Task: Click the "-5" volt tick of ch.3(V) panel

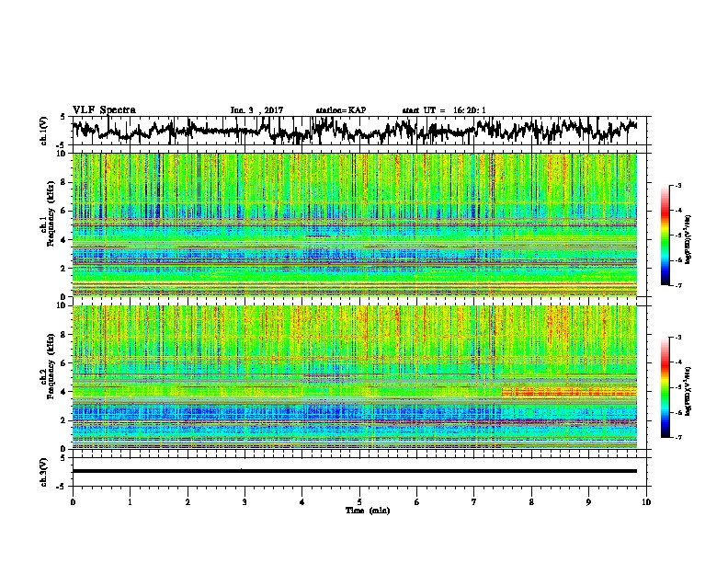Action: (62, 487)
